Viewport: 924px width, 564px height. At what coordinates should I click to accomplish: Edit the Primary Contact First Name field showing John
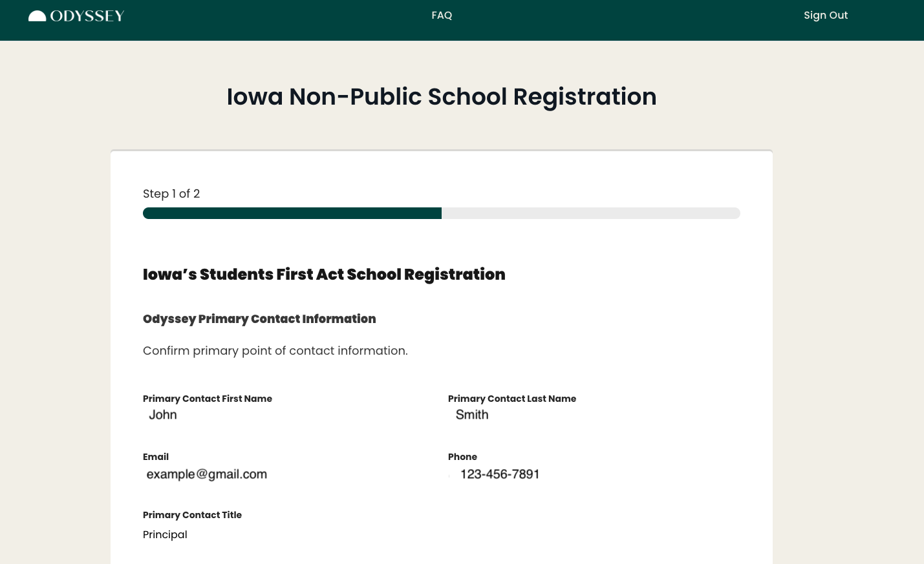163,415
